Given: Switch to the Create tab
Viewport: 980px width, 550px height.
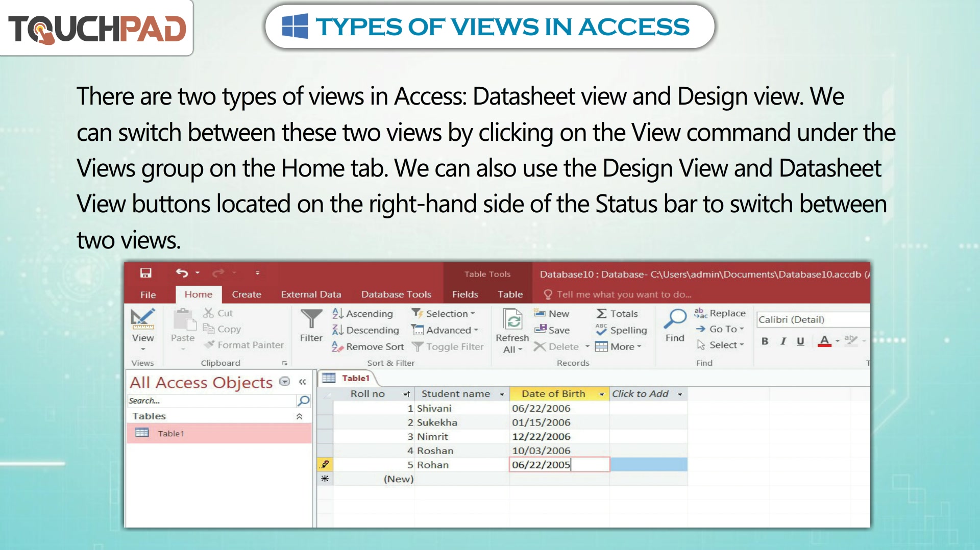Looking at the screenshot, I should [x=246, y=294].
